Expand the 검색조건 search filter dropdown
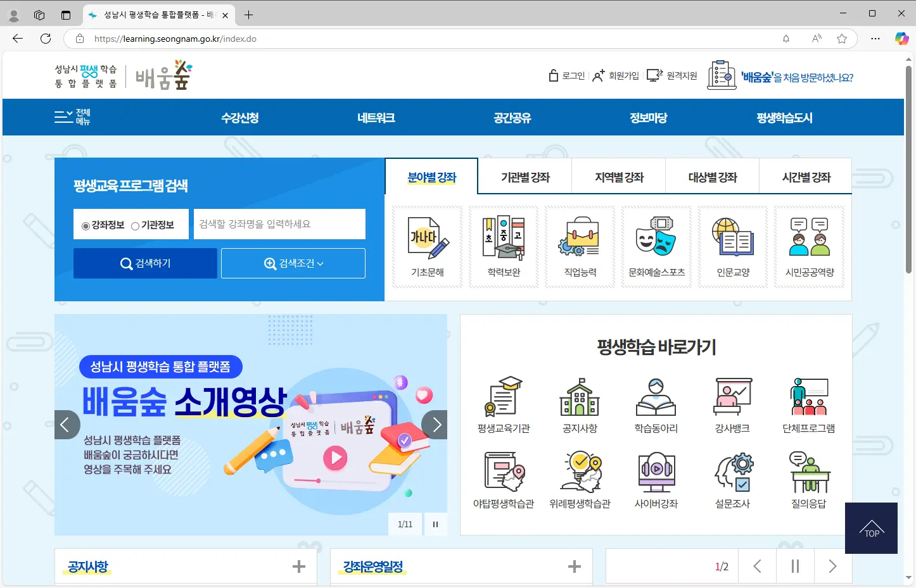916x588 pixels. (293, 263)
